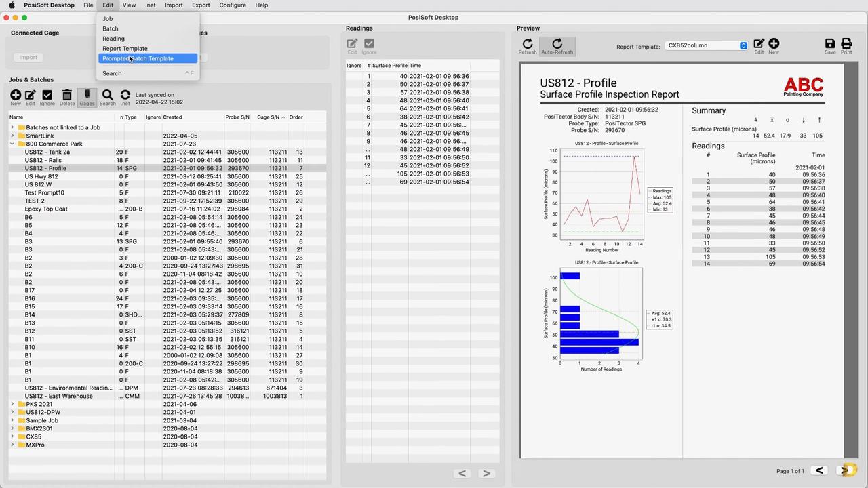Collapse the 800 Commerce Park folder

pos(12,144)
